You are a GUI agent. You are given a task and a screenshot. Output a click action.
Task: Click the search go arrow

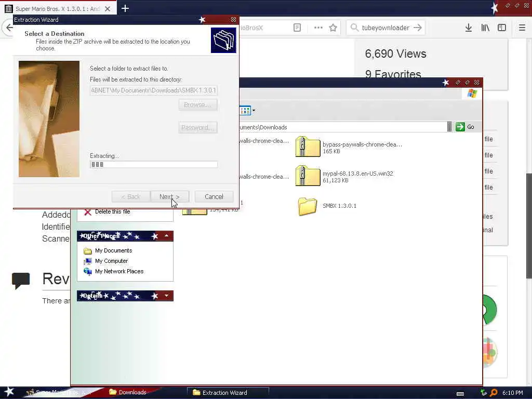tap(418, 28)
